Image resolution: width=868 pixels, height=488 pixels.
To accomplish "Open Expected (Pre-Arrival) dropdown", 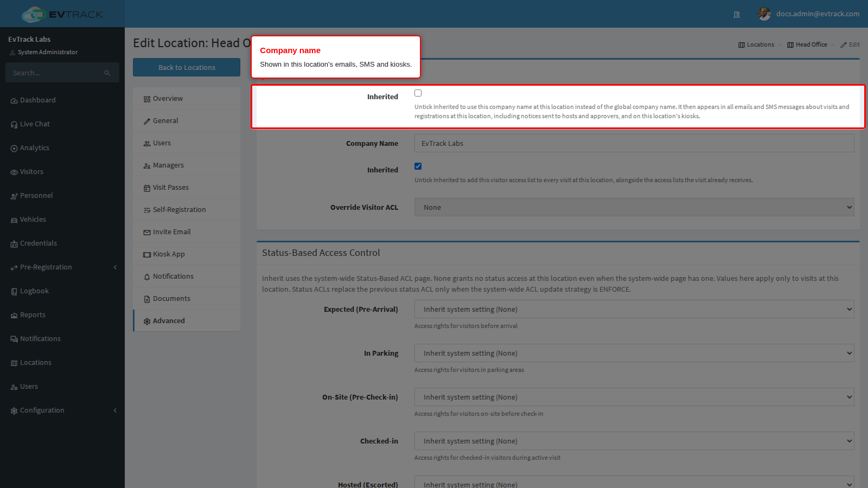I will pos(634,309).
